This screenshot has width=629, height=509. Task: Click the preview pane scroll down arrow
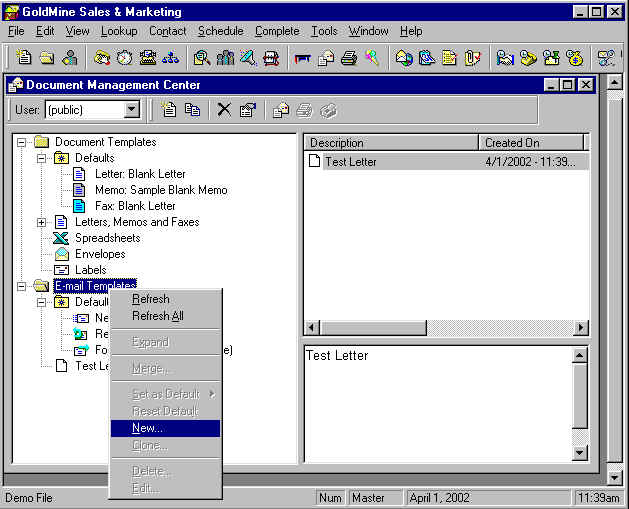coord(580,453)
